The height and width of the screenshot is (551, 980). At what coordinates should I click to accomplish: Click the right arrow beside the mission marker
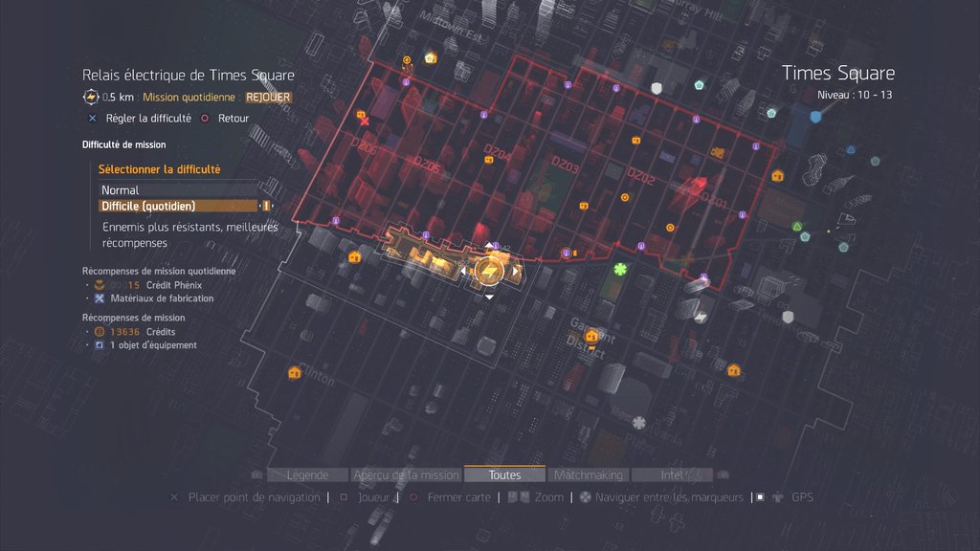pos(516,272)
